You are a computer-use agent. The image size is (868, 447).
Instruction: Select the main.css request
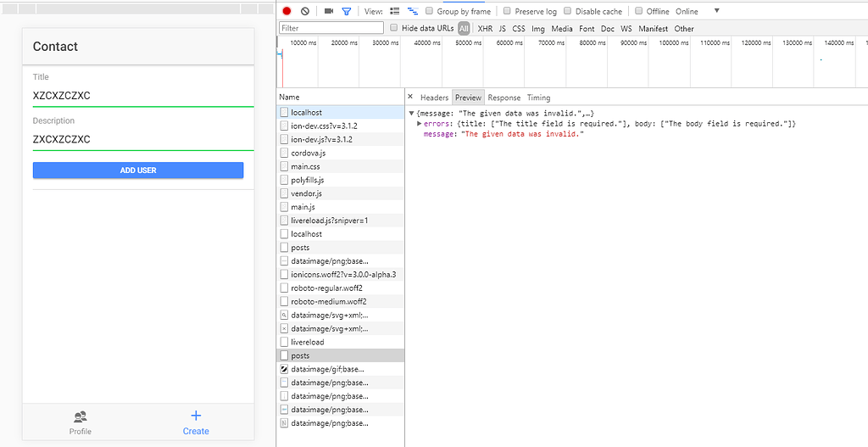[341, 166]
